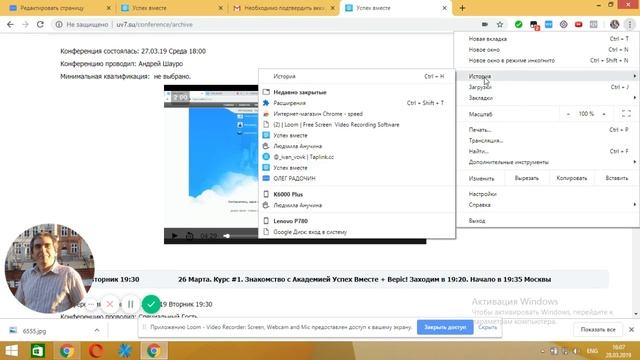Open 'ОЛЕГ РАДОЧИН' history entry

point(357,178)
